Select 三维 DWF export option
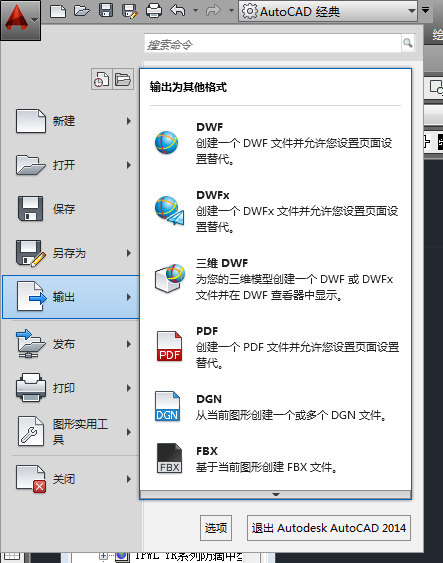The height and width of the screenshot is (563, 443). coord(275,279)
